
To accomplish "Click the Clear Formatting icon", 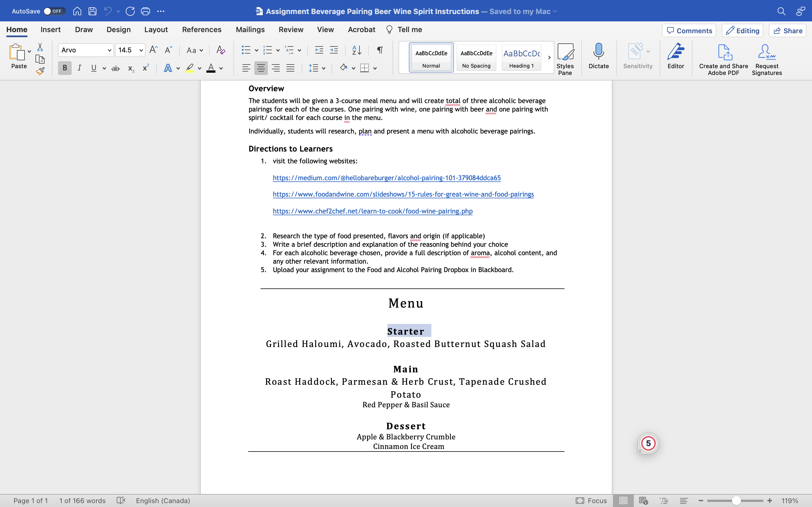I will point(220,50).
